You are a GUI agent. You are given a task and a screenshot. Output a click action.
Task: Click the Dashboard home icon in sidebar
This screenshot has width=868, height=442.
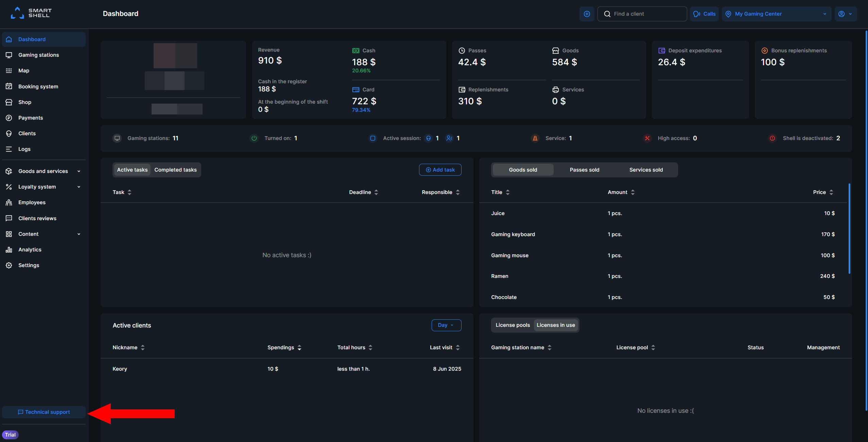coord(9,39)
